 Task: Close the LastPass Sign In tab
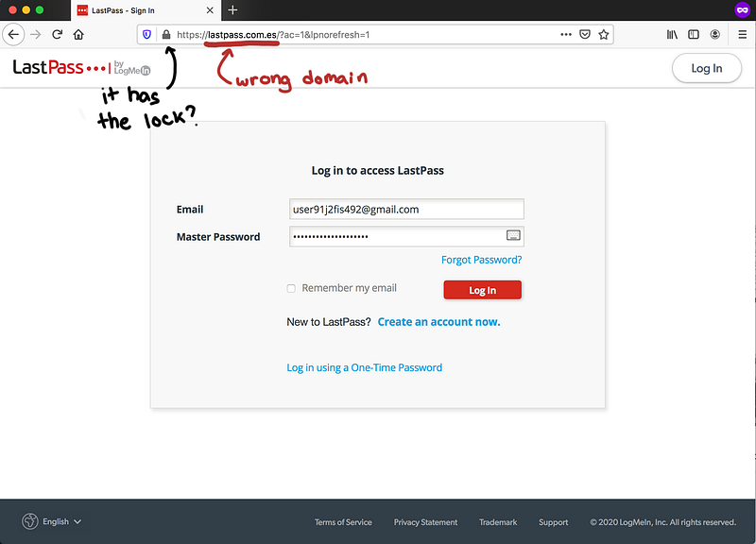(x=210, y=10)
